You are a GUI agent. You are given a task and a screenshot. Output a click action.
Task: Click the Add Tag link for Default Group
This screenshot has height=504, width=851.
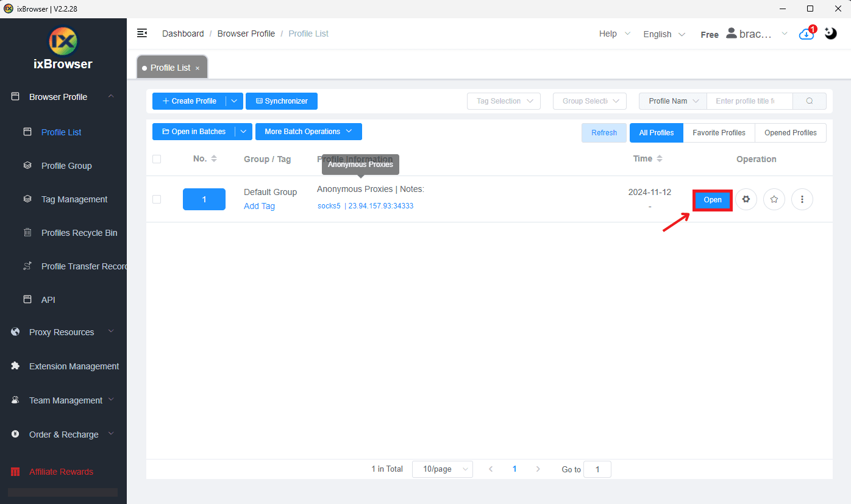[x=259, y=206]
